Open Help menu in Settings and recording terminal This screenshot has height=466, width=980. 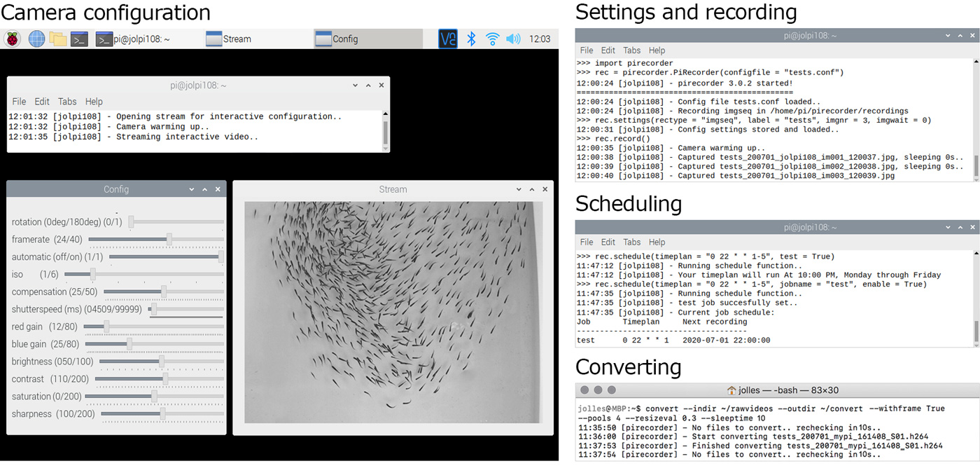click(x=657, y=50)
